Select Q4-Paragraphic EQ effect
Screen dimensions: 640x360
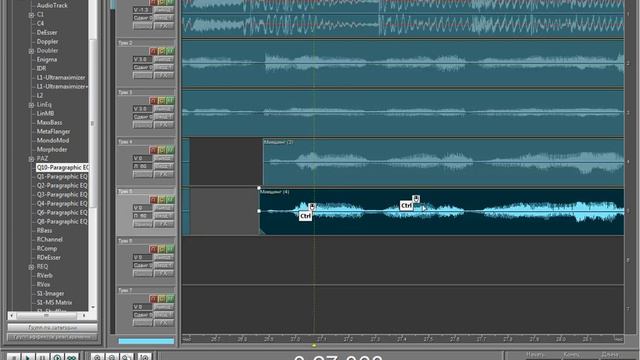click(x=62, y=203)
